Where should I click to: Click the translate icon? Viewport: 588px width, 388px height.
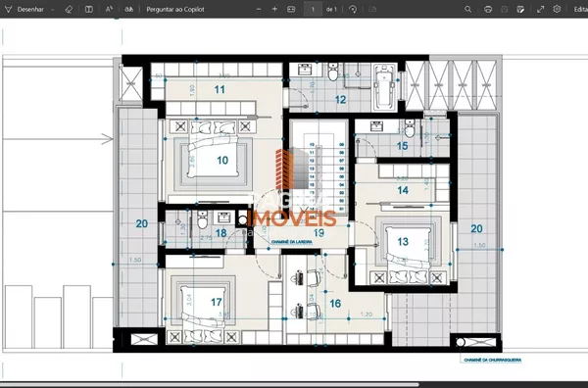(129, 9)
